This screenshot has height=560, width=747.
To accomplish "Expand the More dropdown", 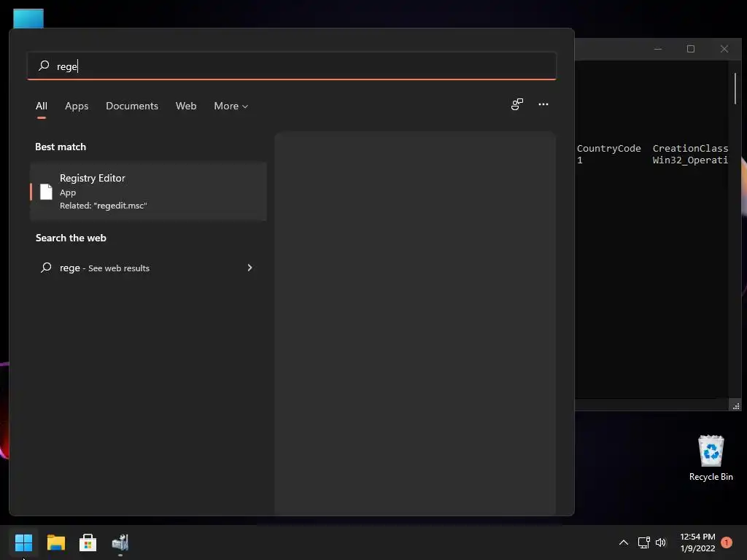I will [231, 106].
